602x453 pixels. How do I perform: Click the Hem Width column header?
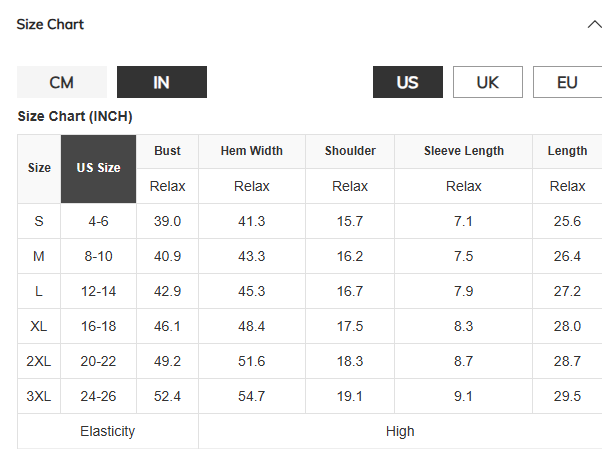point(252,151)
